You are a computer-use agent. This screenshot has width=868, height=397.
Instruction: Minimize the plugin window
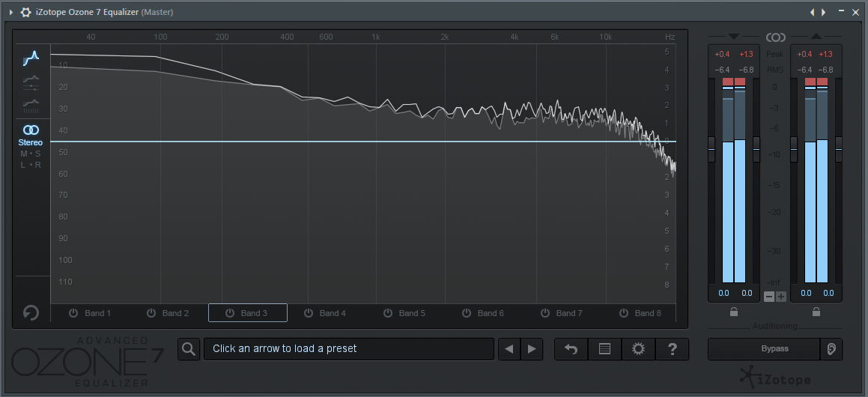(x=842, y=11)
